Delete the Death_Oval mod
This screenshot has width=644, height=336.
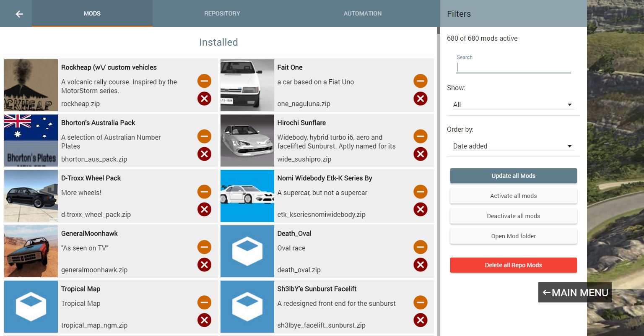tap(420, 265)
